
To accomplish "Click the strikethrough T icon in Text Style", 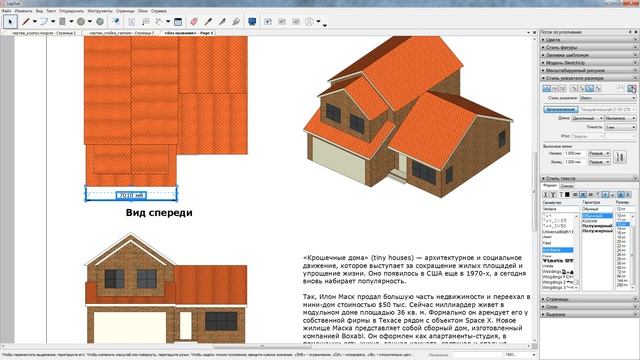I will click(x=560, y=195).
